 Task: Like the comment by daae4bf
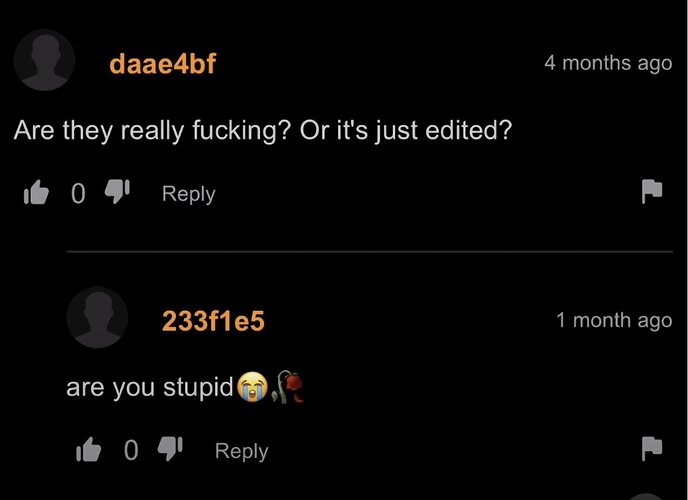tap(36, 193)
